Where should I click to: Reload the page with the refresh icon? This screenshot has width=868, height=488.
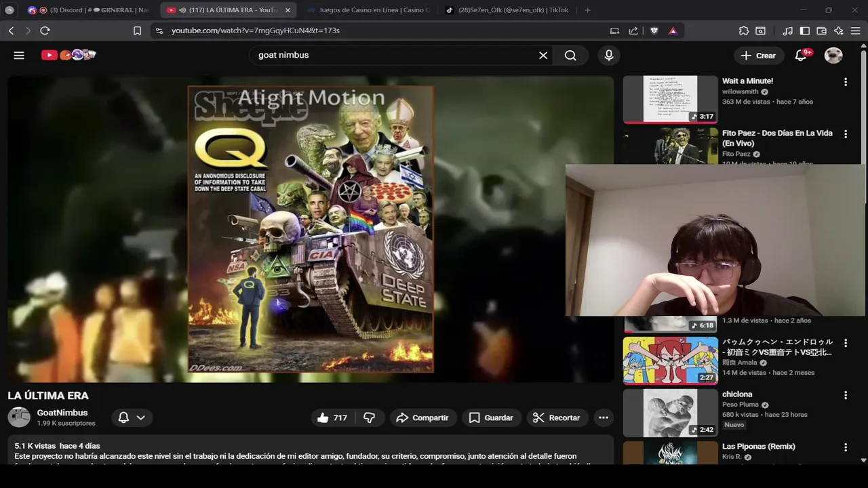[x=45, y=30]
